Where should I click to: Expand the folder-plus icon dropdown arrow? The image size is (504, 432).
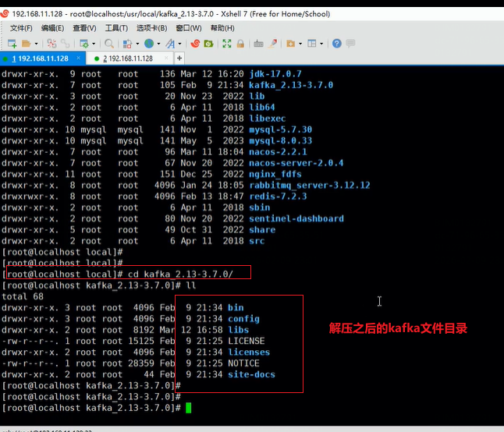tap(300, 44)
